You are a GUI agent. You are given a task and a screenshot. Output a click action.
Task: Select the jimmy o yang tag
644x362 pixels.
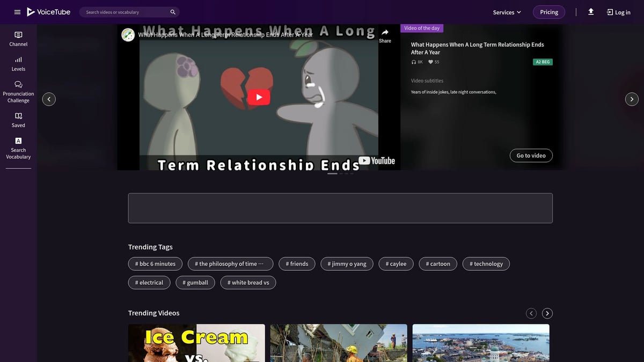click(x=347, y=264)
